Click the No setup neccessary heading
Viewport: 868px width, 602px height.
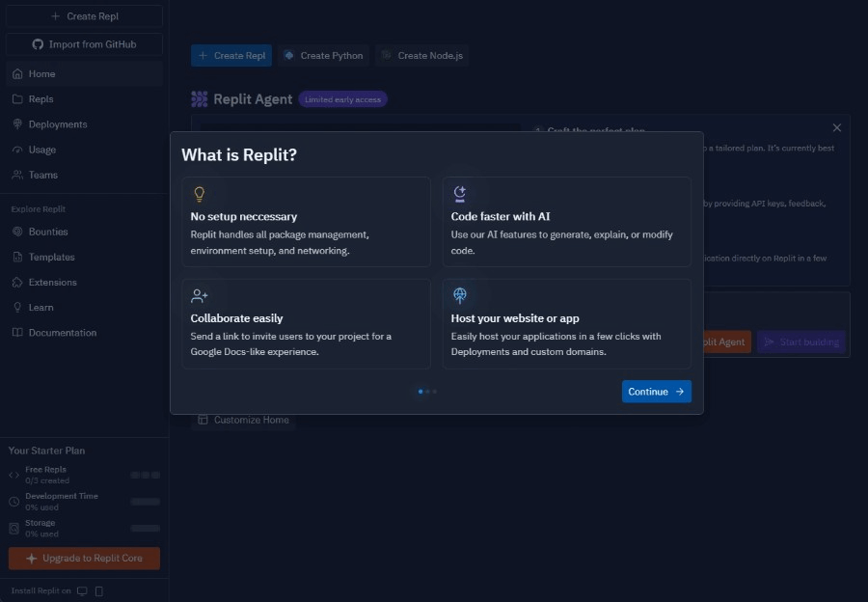(x=244, y=216)
